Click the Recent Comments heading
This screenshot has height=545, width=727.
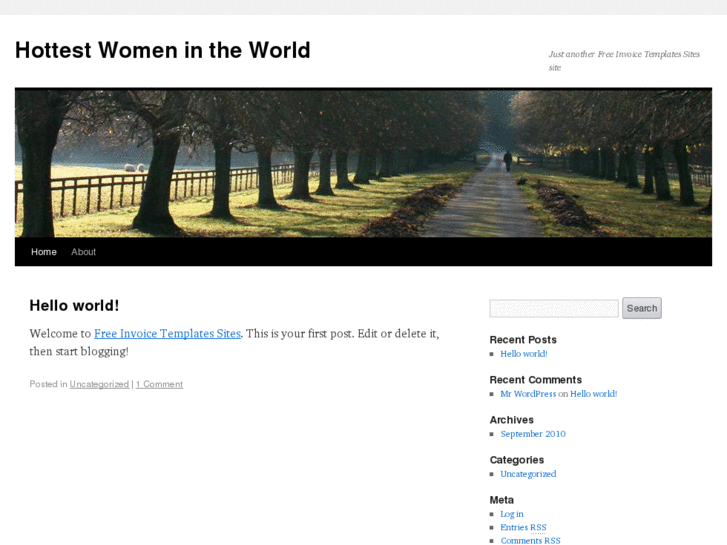[x=536, y=380]
